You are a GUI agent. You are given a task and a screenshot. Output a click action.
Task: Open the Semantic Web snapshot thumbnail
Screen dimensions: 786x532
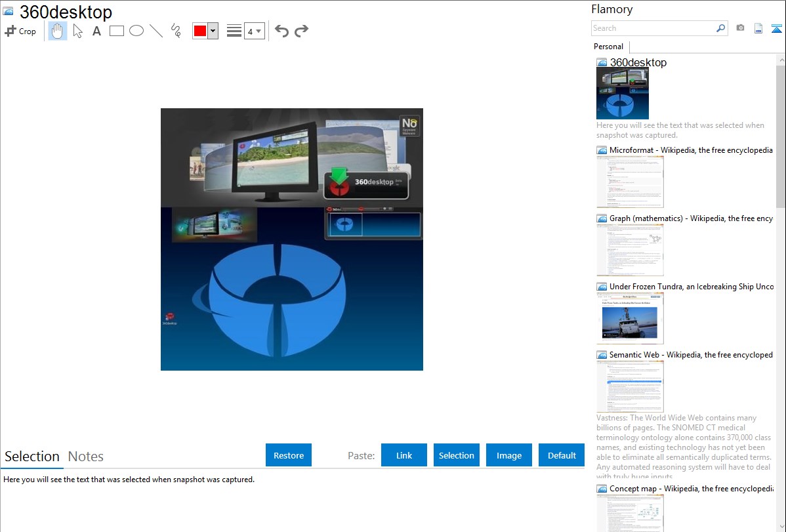(x=630, y=386)
